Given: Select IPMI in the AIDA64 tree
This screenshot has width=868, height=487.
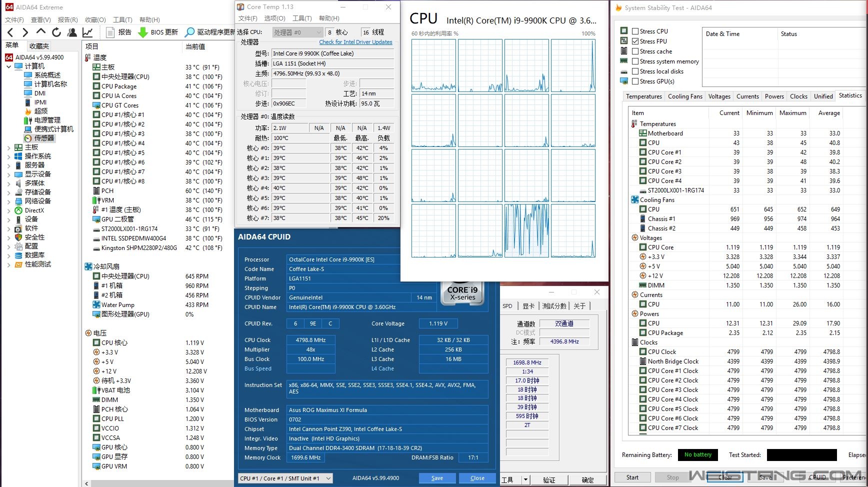Looking at the screenshot, I should [x=35, y=102].
